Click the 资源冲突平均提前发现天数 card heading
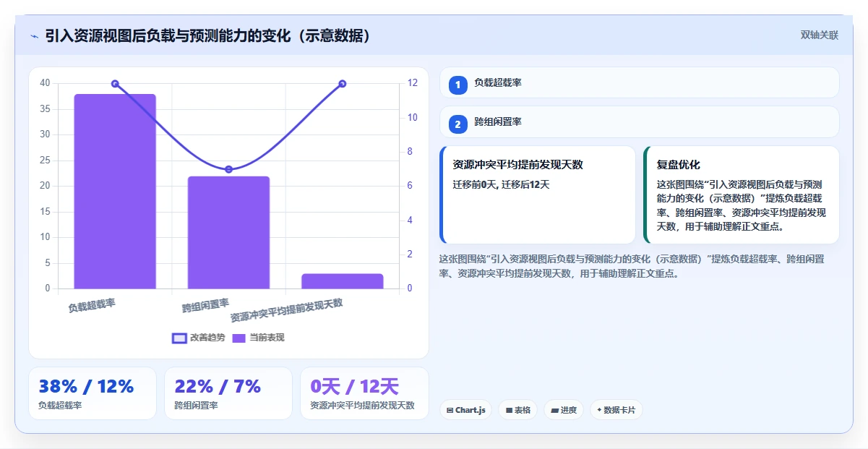The image size is (868, 449). tap(517, 165)
